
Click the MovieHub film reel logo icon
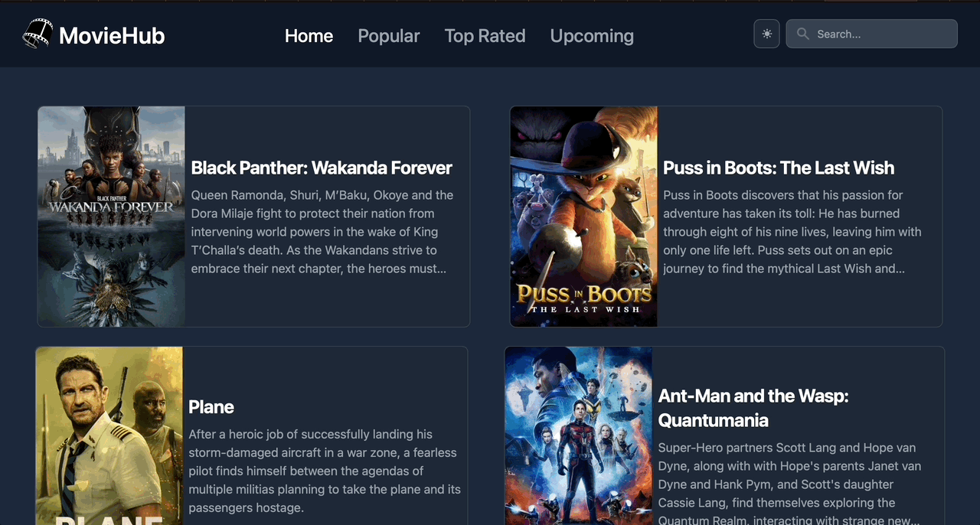pyautogui.click(x=38, y=34)
